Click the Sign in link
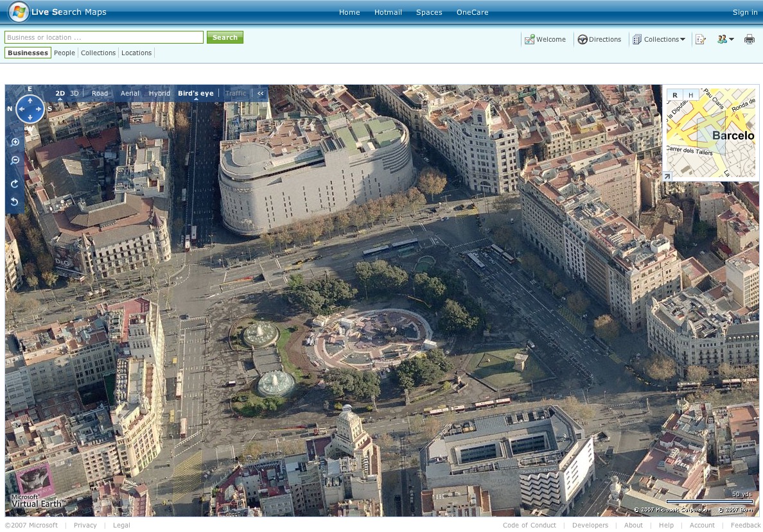The width and height of the screenshot is (763, 532). click(745, 12)
